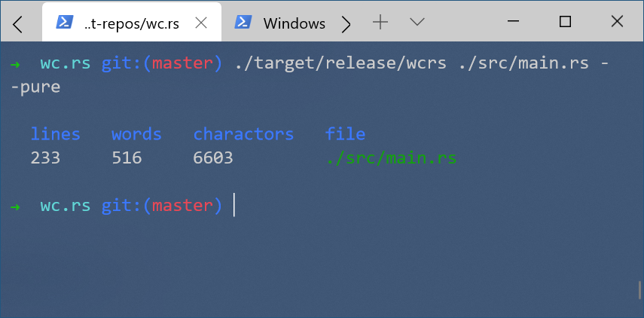Click the ./src/main.rs argument in the command line
Screen dimensions: 644x318
[x=523, y=64]
